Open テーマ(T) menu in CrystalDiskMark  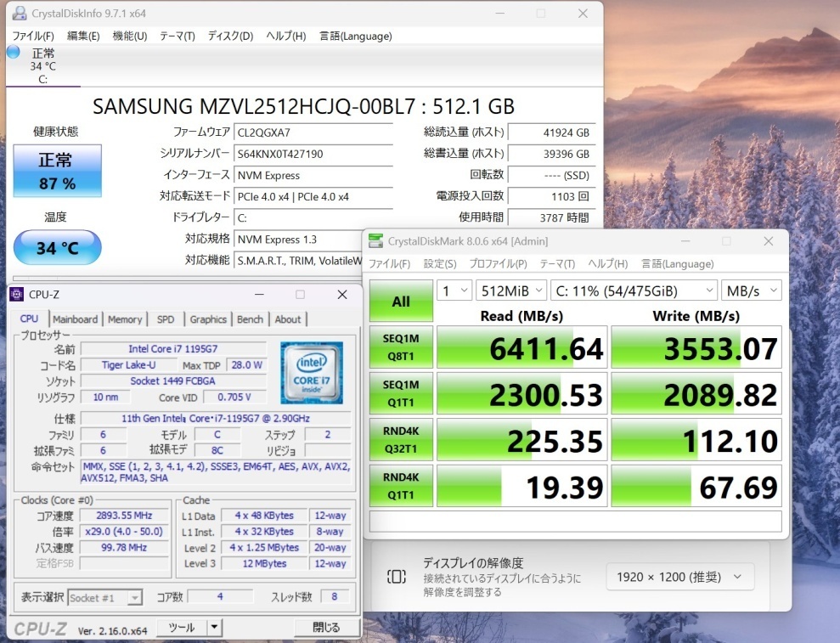click(x=557, y=263)
